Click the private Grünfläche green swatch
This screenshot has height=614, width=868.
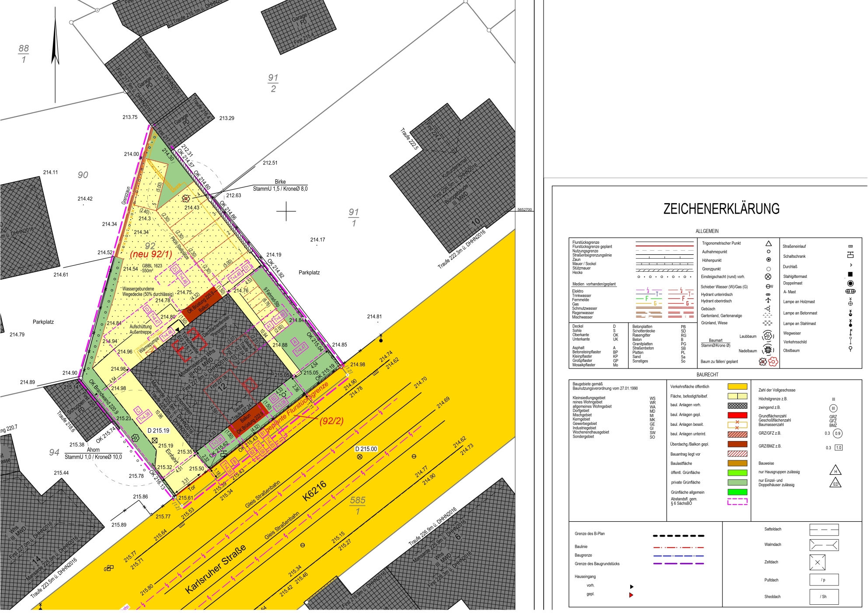(737, 482)
